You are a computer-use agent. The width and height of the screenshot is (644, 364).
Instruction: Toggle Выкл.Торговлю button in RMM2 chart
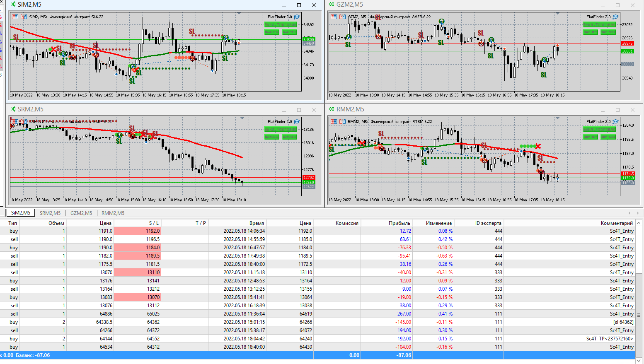coord(599,130)
